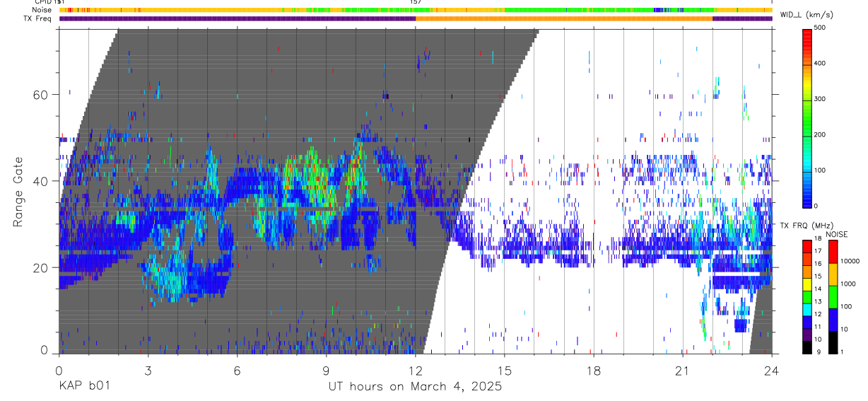Click the '11' label on the TX FRQ scale
The width and height of the screenshot is (868, 401).
(818, 327)
